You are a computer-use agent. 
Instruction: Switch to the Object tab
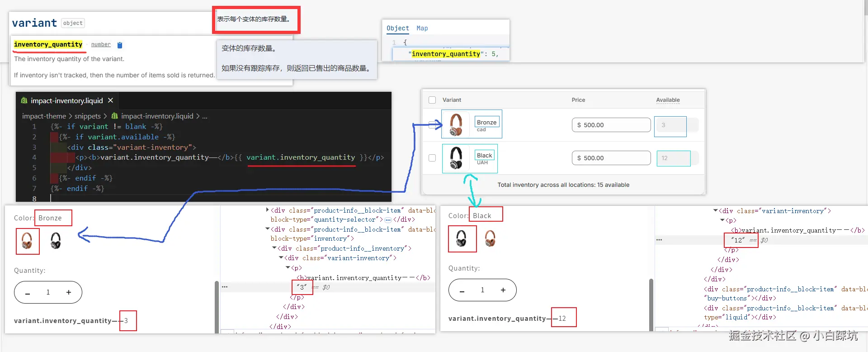pyautogui.click(x=398, y=28)
